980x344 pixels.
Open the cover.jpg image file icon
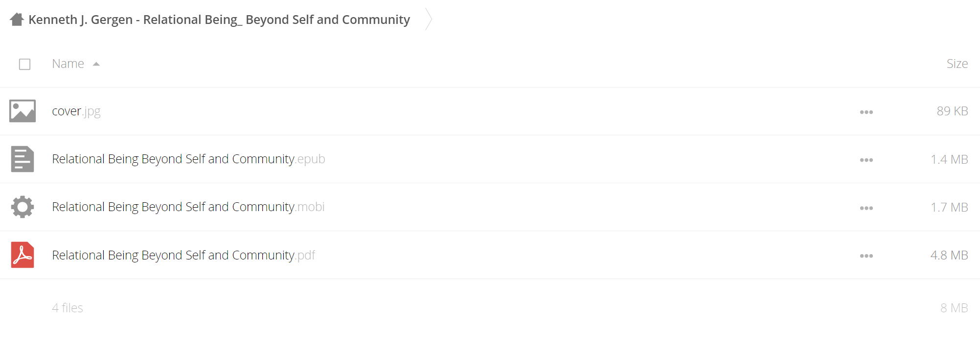(x=23, y=111)
